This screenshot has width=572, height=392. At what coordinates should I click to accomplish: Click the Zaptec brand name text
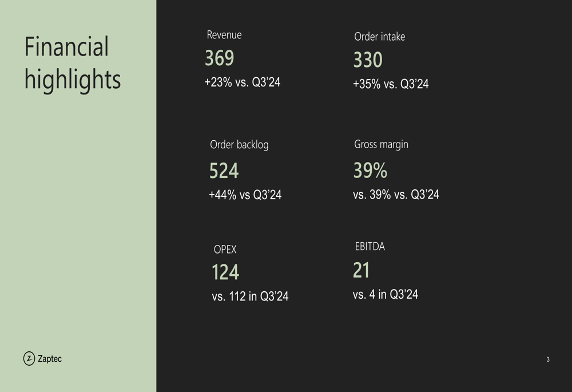coord(50,359)
